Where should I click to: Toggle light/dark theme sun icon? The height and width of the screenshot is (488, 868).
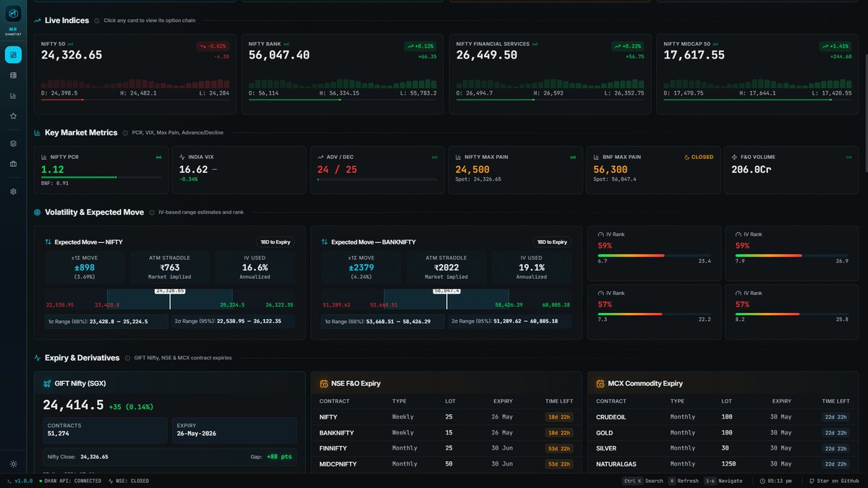pyautogui.click(x=13, y=464)
